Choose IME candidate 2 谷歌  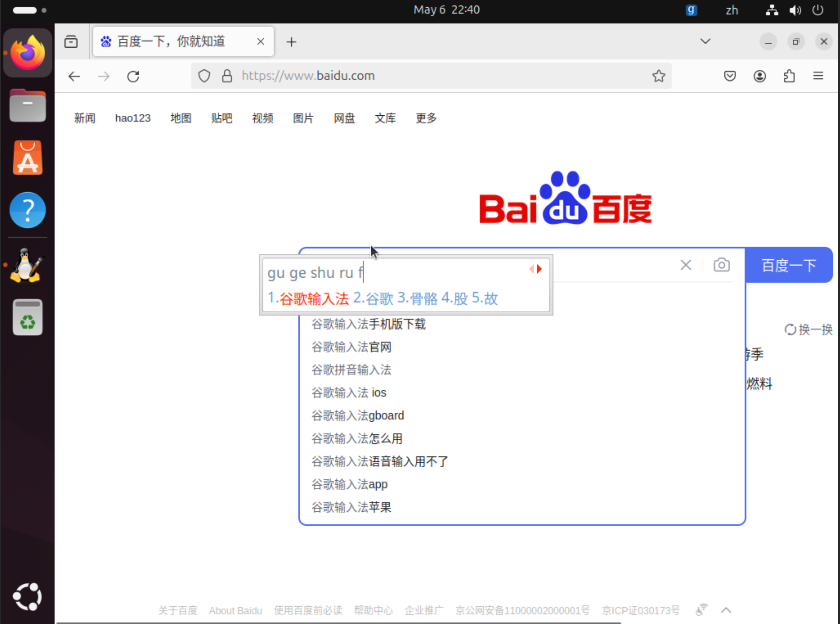[x=373, y=298]
